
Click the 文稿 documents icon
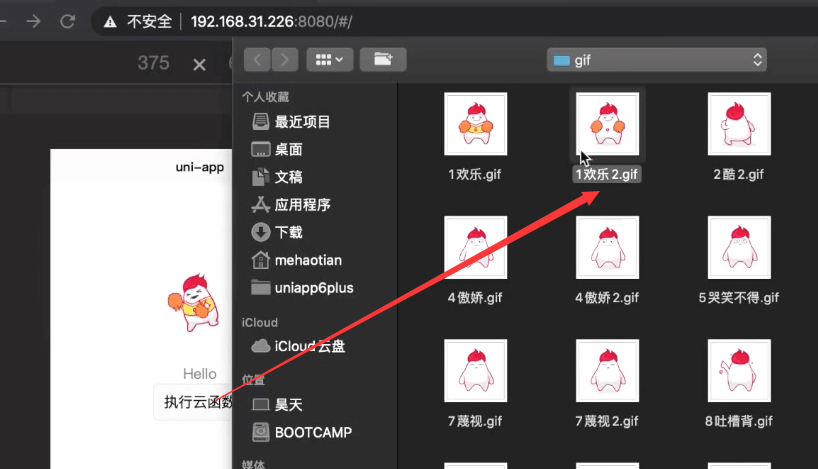[260, 177]
